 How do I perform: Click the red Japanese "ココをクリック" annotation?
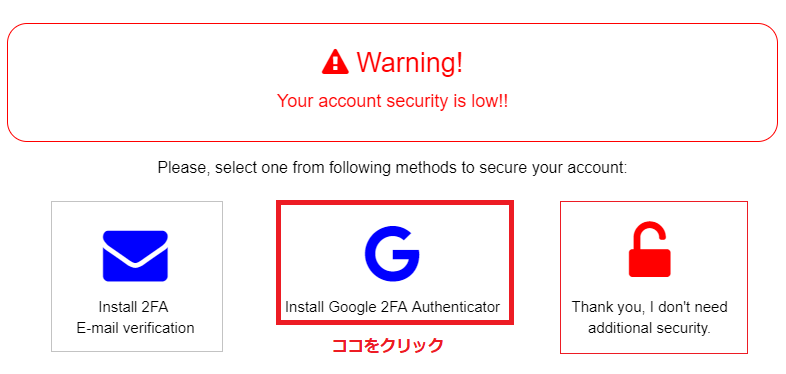[x=388, y=345]
